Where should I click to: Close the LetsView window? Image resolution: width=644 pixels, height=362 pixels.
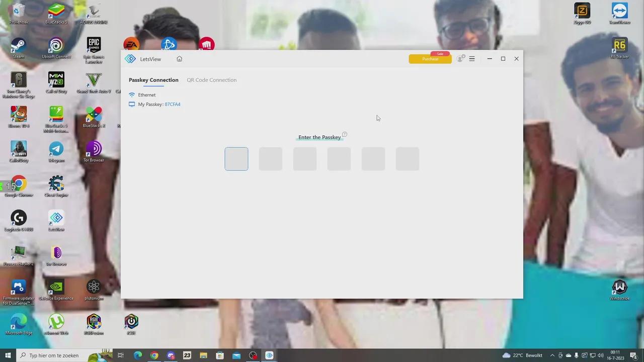(x=516, y=59)
